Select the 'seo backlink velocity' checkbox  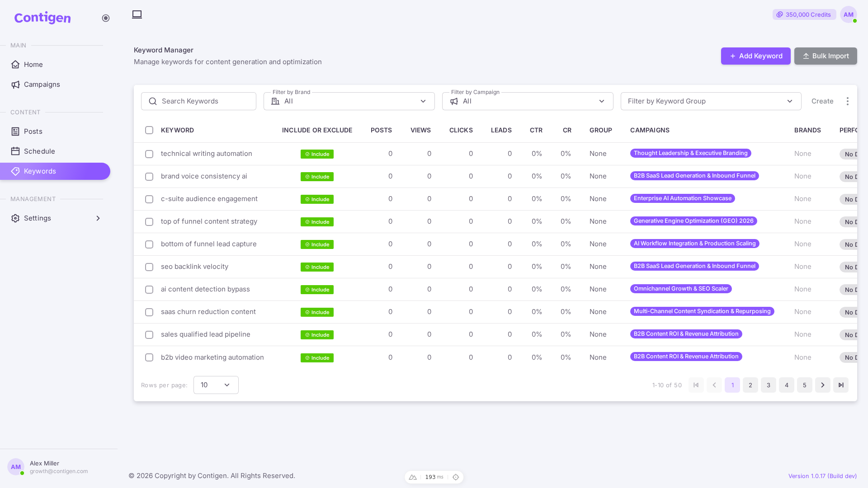coord(149,267)
